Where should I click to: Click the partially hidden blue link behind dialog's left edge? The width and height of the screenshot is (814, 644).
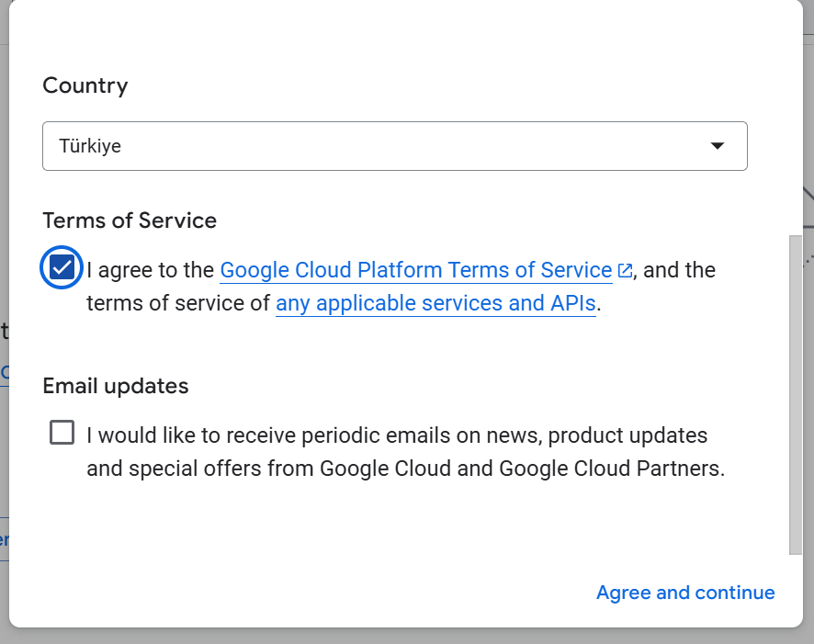point(4,372)
